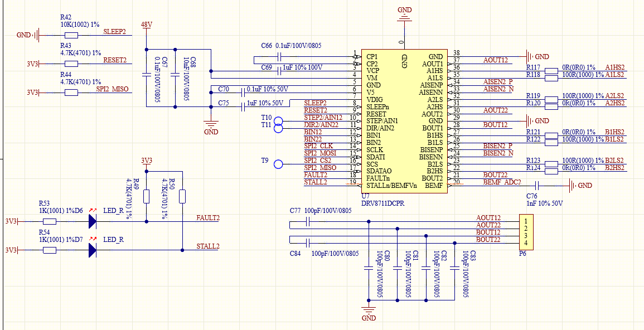644x330 pixels.
Task: Select vertical capacitor C80 symbol
Action: pos(369,269)
